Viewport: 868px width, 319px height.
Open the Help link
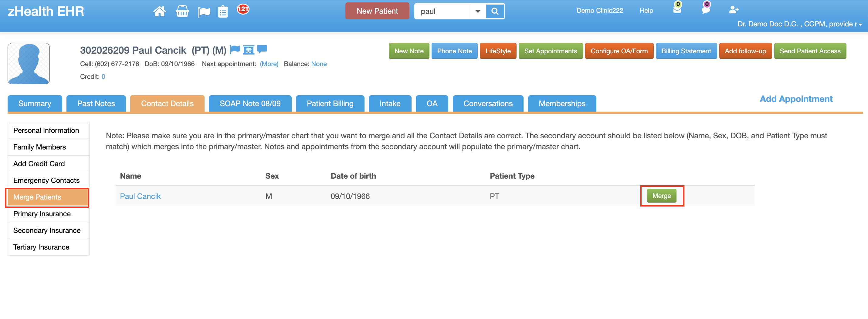tap(646, 10)
